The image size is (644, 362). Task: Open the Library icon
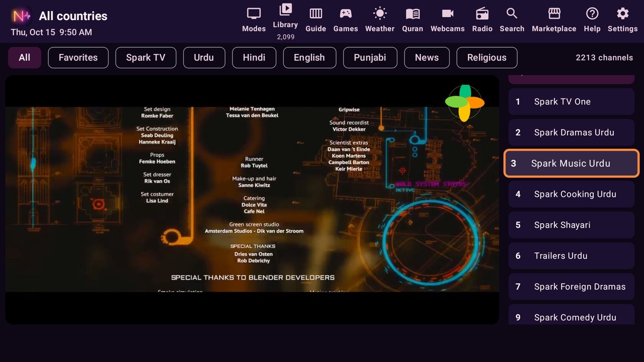(x=285, y=10)
